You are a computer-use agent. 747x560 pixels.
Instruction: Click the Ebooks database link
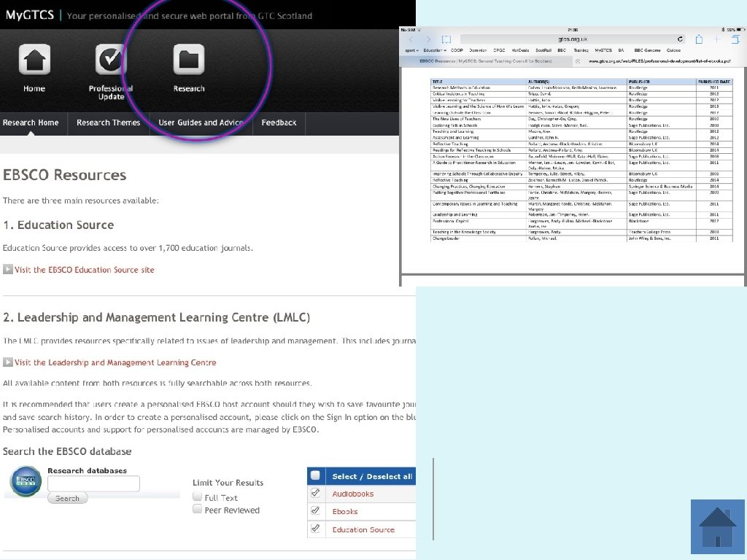(345, 511)
